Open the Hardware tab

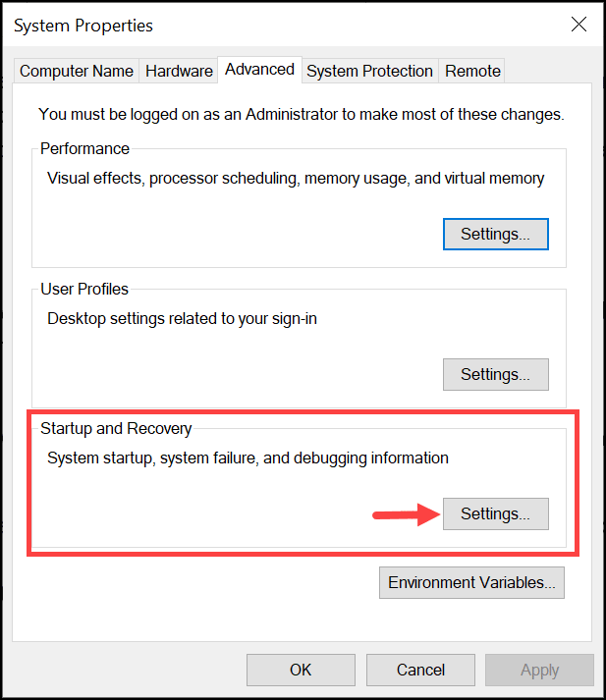click(179, 71)
